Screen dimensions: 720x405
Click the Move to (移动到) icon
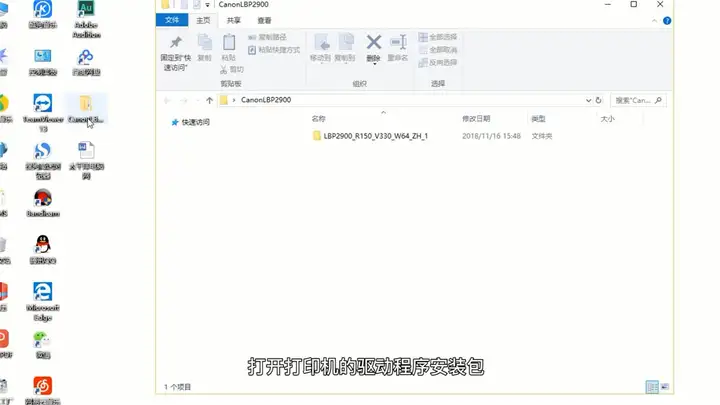coord(321,43)
